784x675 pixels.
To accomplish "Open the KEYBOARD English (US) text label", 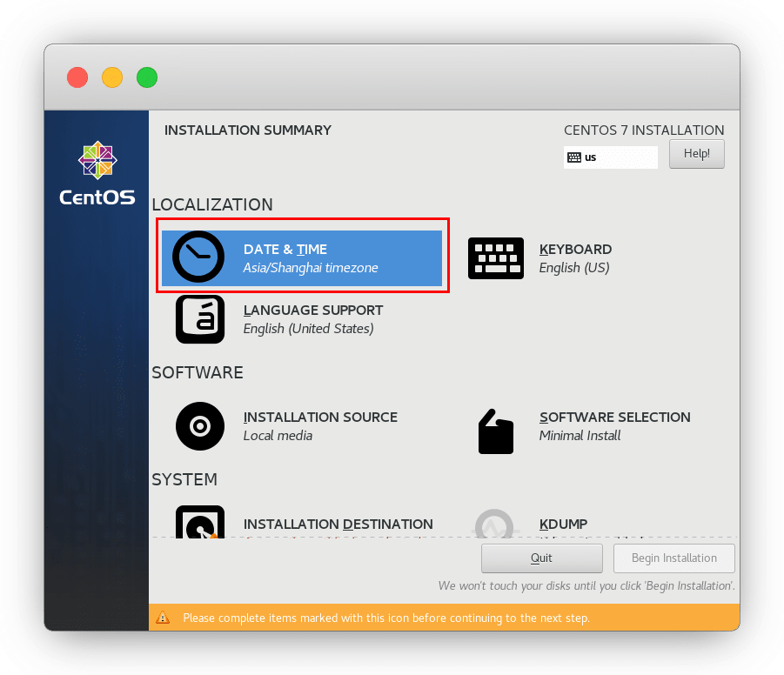I will (575, 258).
